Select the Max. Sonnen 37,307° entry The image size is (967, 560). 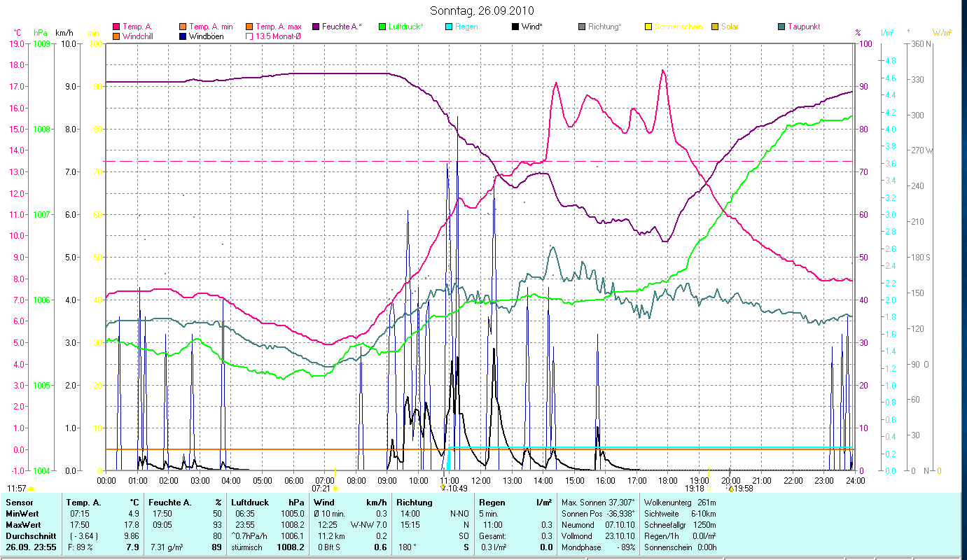(x=598, y=502)
